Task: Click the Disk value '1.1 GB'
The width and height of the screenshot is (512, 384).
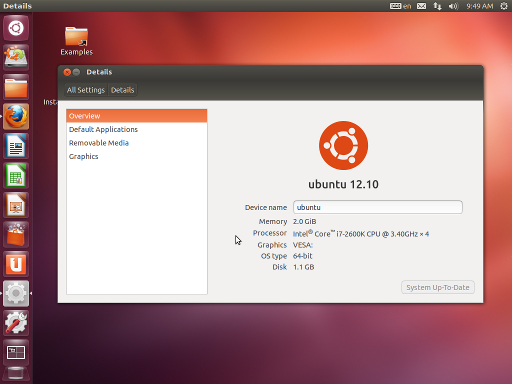Action: pyautogui.click(x=303, y=267)
